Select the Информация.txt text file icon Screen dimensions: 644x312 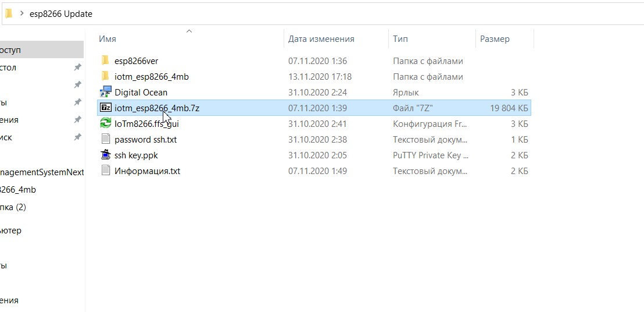point(105,171)
